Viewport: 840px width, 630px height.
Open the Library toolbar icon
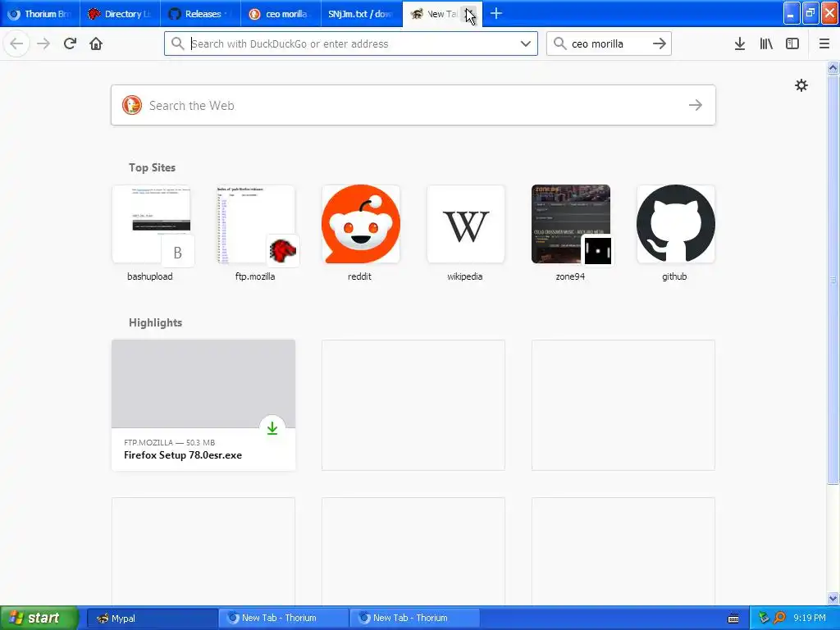766,43
